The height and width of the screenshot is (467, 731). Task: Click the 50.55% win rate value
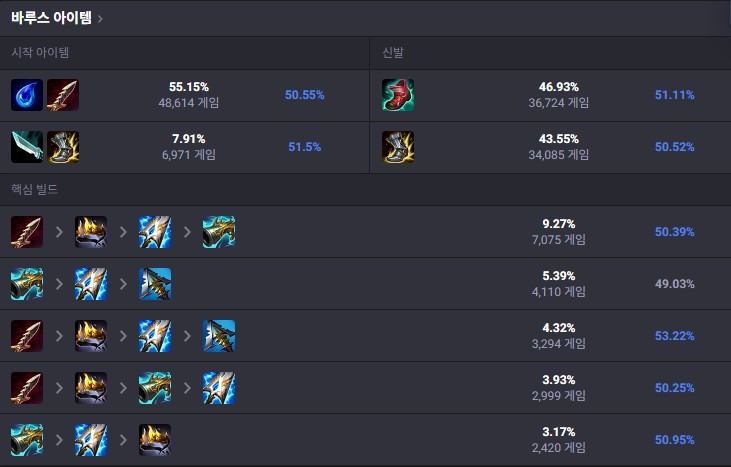point(304,95)
